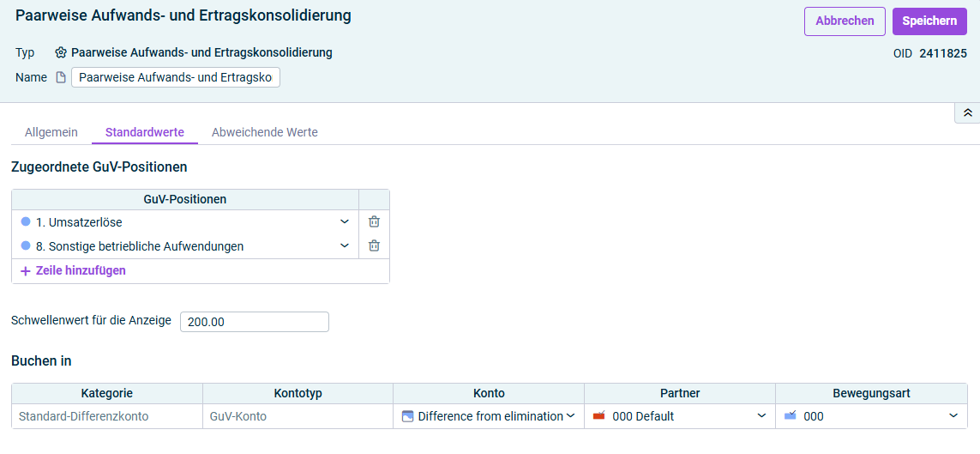This screenshot has height=454, width=980.
Task: Click the gear icon next to Typ
Action: coord(61,52)
